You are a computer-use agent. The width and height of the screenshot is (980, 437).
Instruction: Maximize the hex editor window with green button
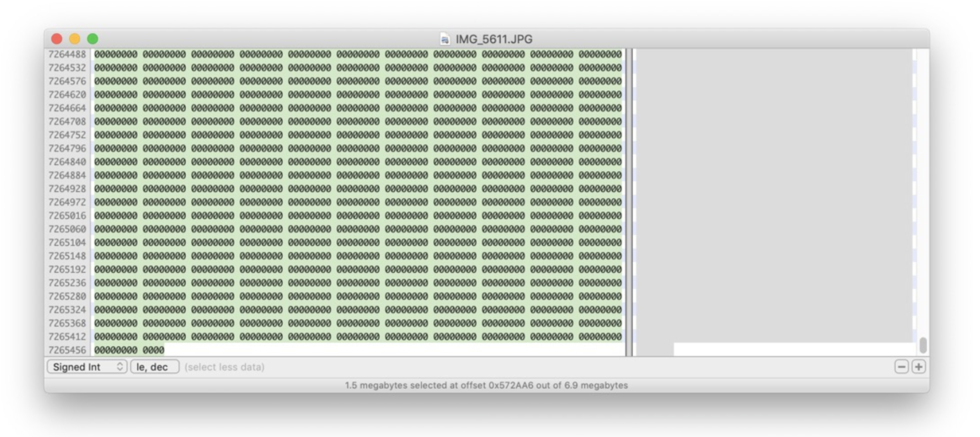[93, 39]
